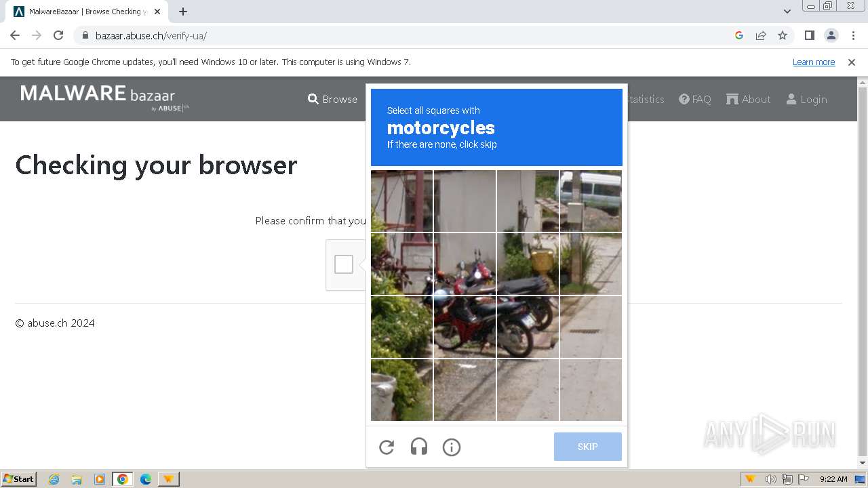
Task: Toggle the Chrome side panel
Action: point(810,35)
